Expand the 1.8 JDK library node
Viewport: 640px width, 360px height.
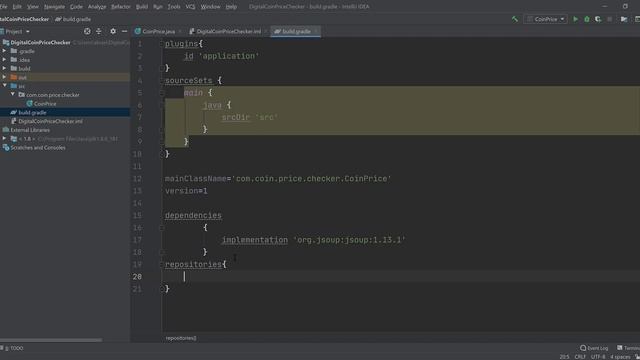pyautogui.click(x=4, y=138)
